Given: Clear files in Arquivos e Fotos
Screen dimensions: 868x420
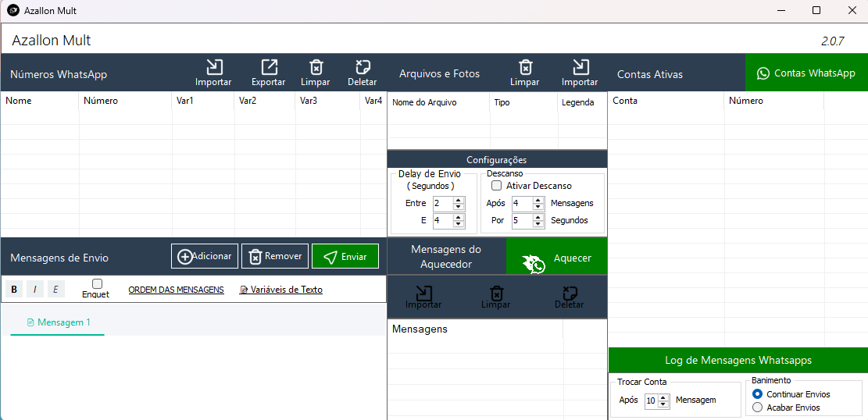Looking at the screenshot, I should (525, 73).
